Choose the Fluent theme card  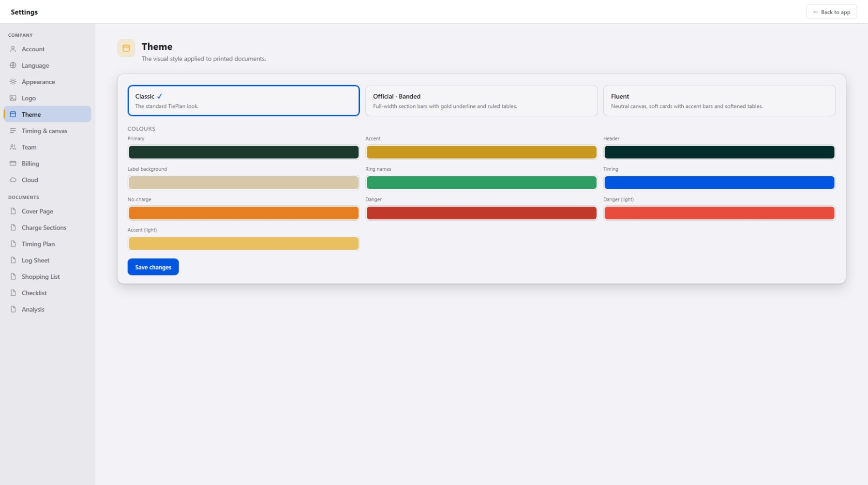719,101
